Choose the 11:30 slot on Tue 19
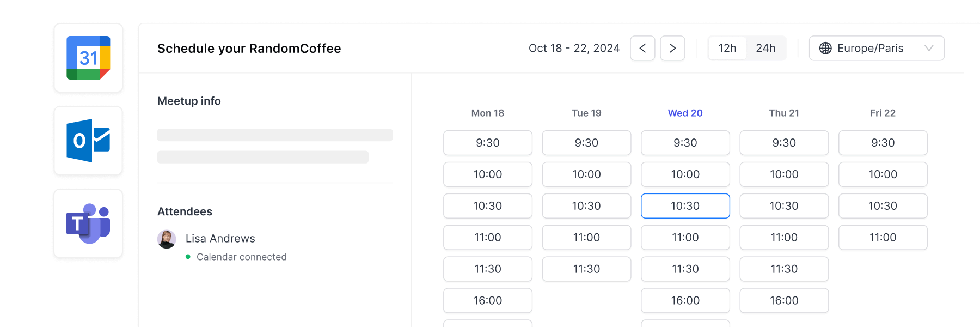This screenshot has height=327, width=980. tap(586, 269)
